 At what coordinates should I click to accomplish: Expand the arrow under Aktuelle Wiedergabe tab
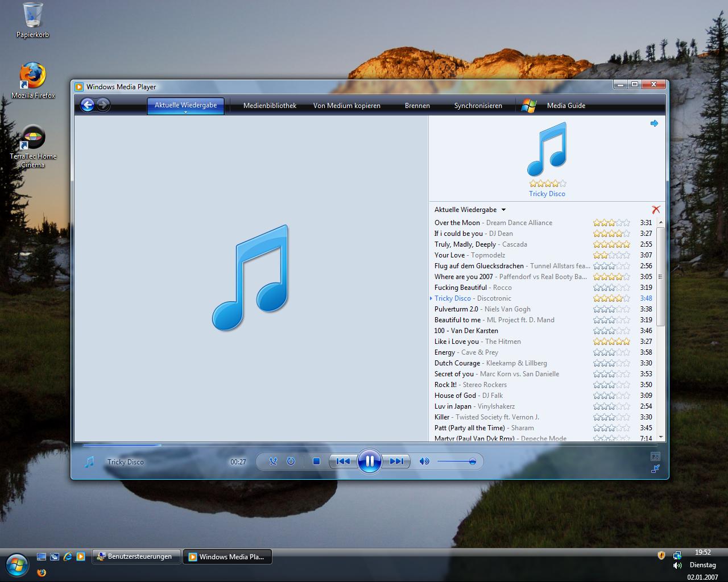[x=185, y=113]
